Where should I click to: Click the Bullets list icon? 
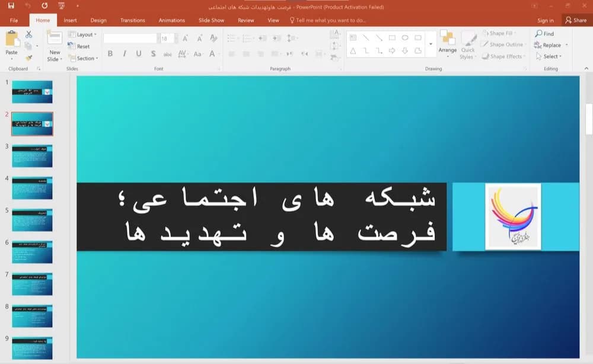click(232, 38)
